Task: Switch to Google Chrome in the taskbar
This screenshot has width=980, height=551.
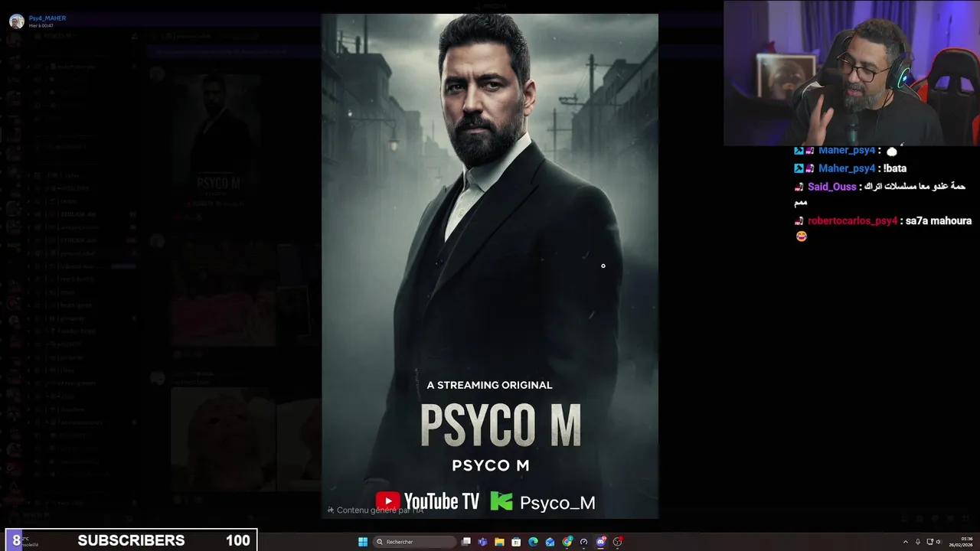Action: [567, 542]
